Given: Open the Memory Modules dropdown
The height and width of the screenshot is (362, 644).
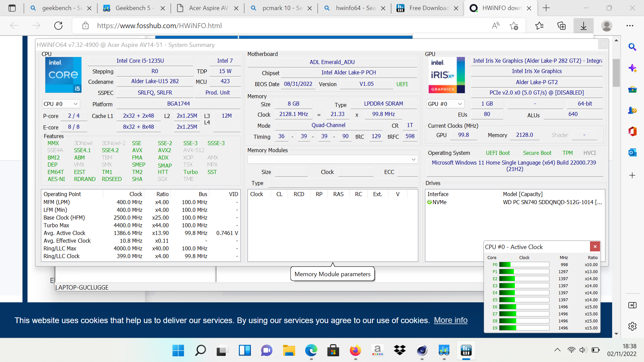Looking at the screenshot, I should pyautogui.click(x=333, y=160).
